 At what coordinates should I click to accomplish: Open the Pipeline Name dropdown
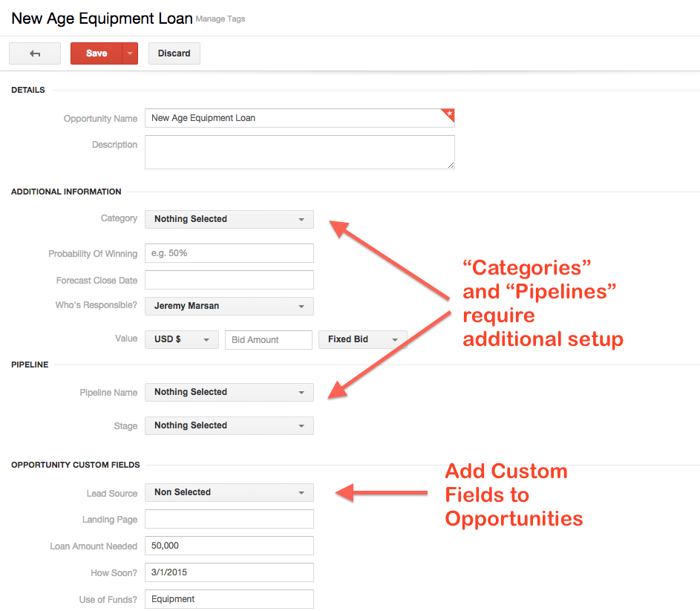click(x=229, y=392)
